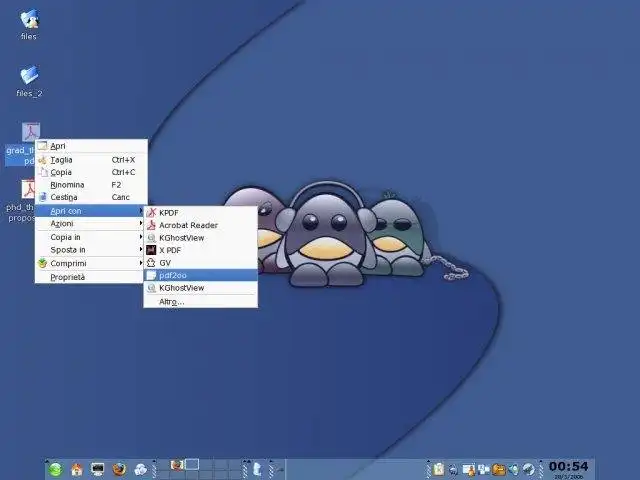This screenshot has width=640, height=480.
Task: Open the file with pdf2oo
Action: click(201, 276)
